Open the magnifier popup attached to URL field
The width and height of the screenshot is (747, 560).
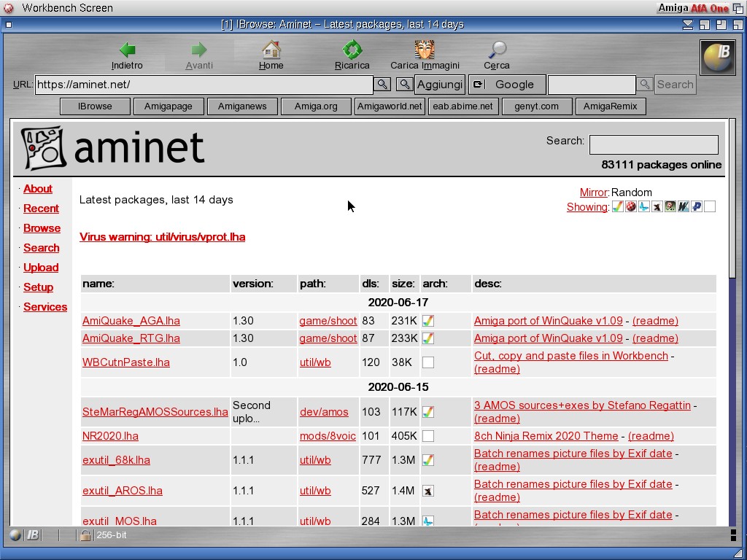[x=382, y=85]
